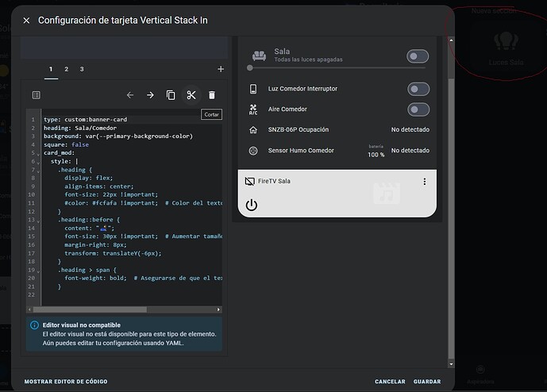The image size is (547, 392).
Task: Collapse code fold at line 19 .heading > span
Action: pyautogui.click(x=38, y=271)
